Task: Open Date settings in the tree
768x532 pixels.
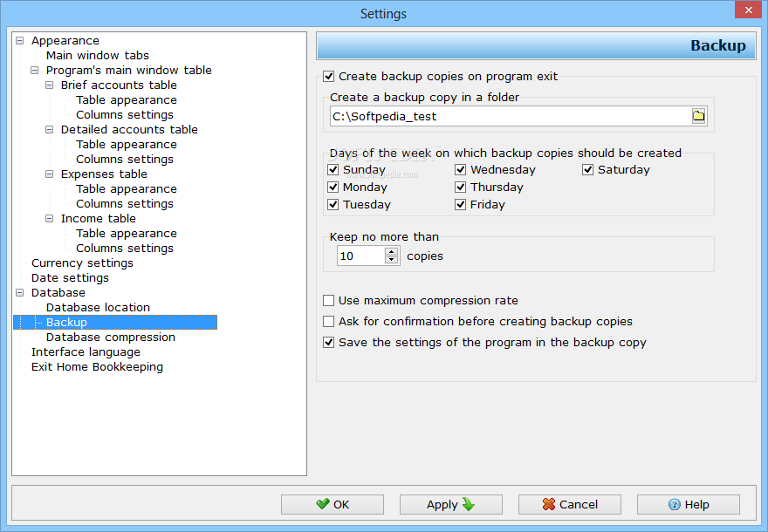Action: tap(70, 277)
